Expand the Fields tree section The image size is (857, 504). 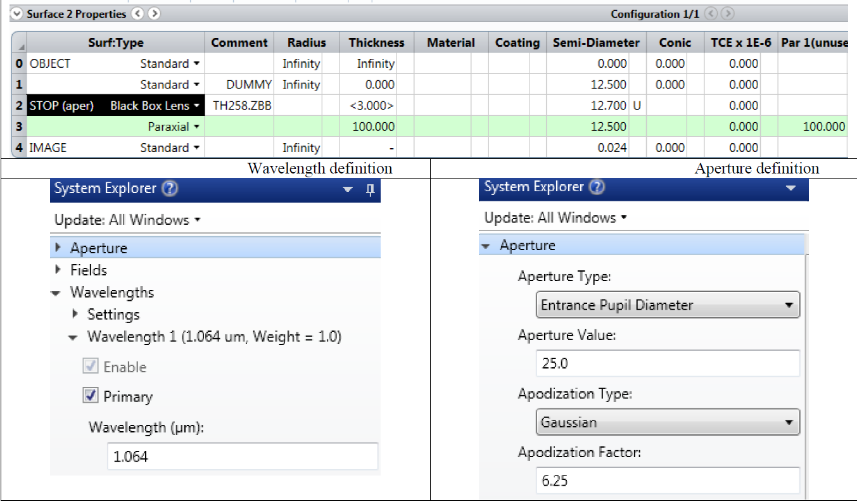point(58,270)
